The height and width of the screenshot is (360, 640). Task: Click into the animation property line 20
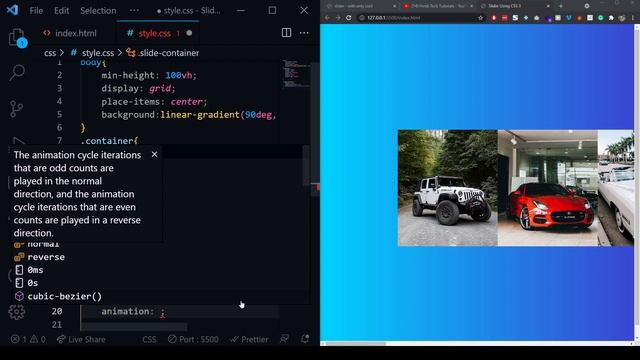point(180,311)
